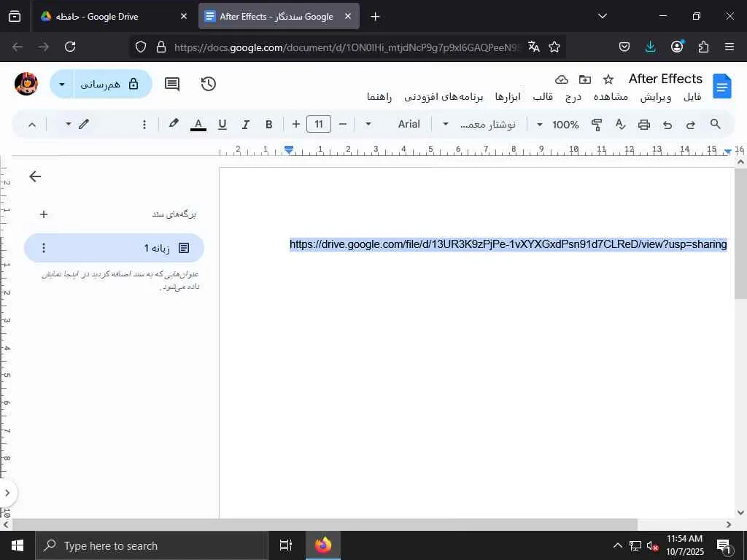Open the ابزارها (Tools) menu

point(508,97)
